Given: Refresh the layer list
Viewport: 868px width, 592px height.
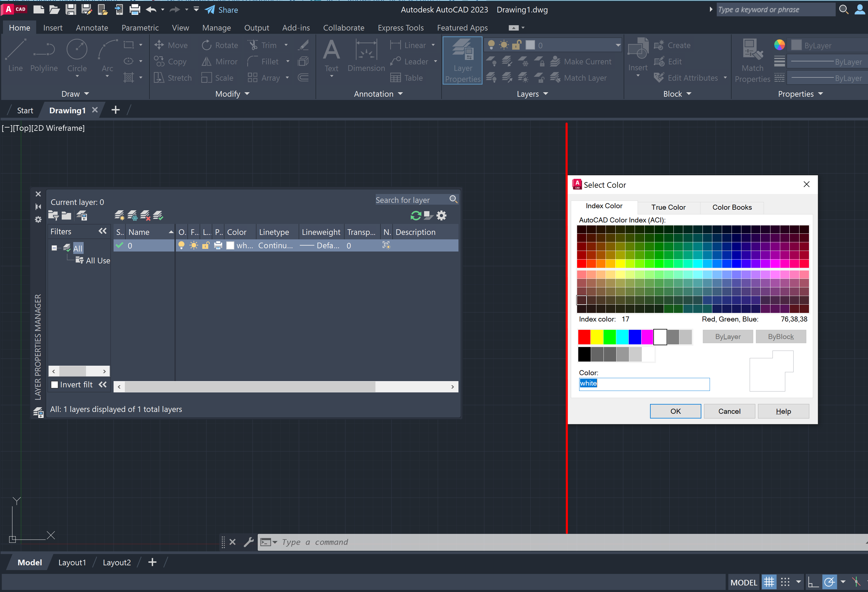Looking at the screenshot, I should [416, 216].
